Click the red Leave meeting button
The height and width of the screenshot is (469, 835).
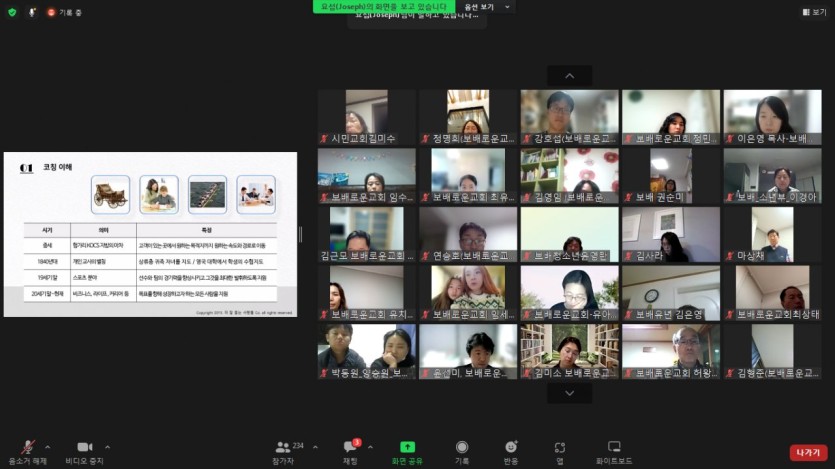pos(808,452)
